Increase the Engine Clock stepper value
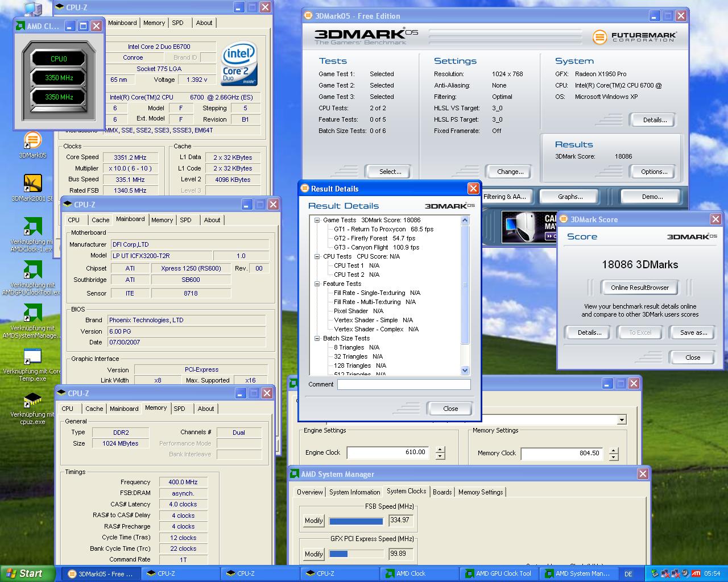728x582 pixels. (440, 450)
